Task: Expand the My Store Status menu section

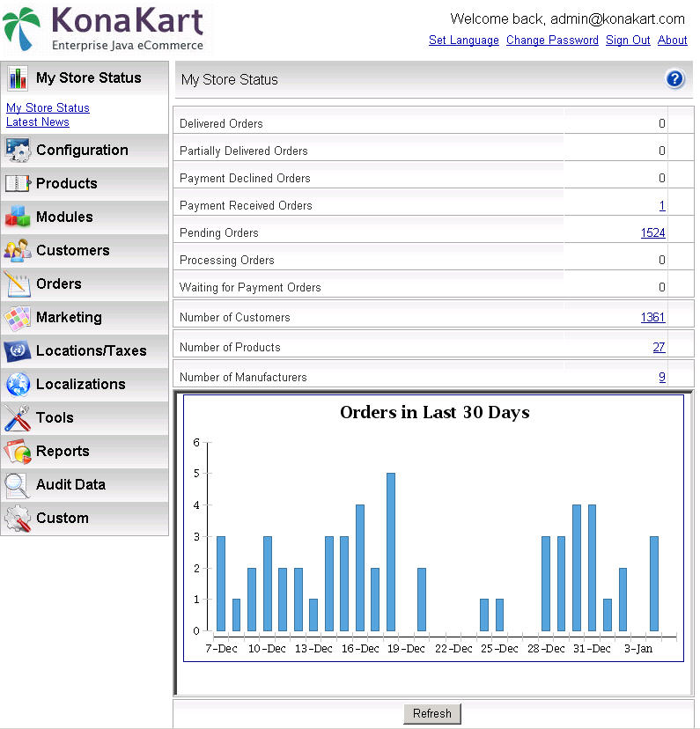Action: click(85, 78)
